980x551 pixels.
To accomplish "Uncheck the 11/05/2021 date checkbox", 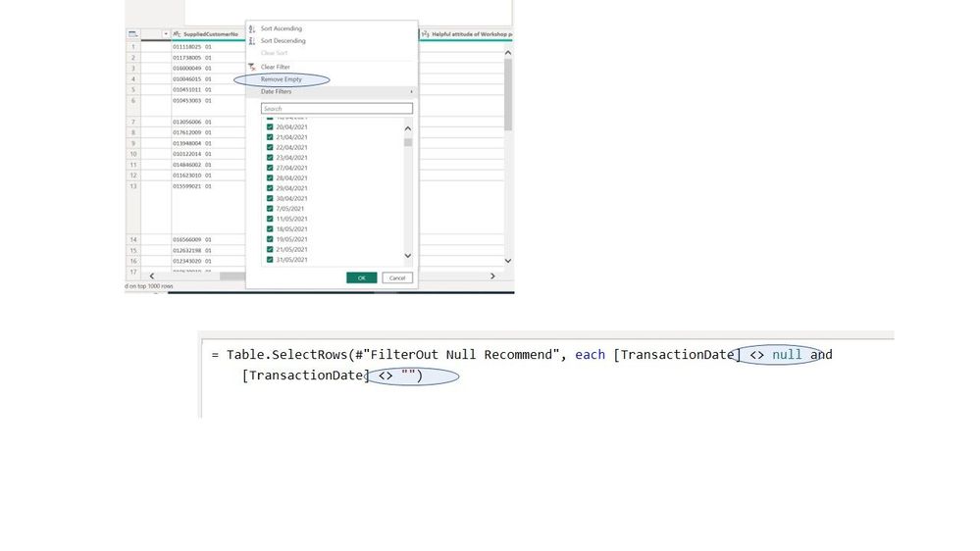I will click(x=270, y=219).
